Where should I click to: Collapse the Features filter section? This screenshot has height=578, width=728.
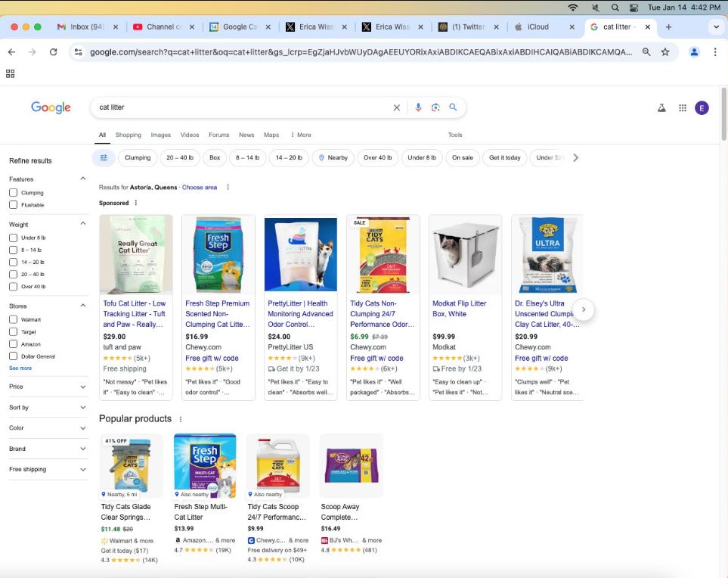coord(82,179)
